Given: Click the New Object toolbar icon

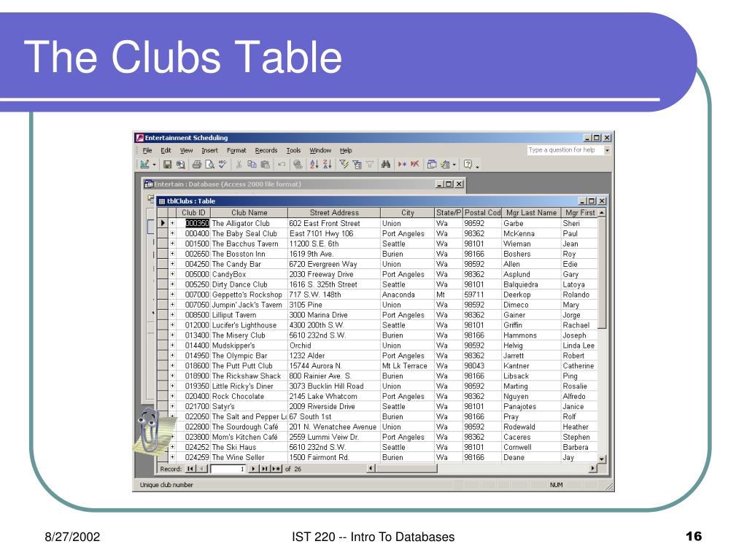Looking at the screenshot, I should [x=446, y=164].
